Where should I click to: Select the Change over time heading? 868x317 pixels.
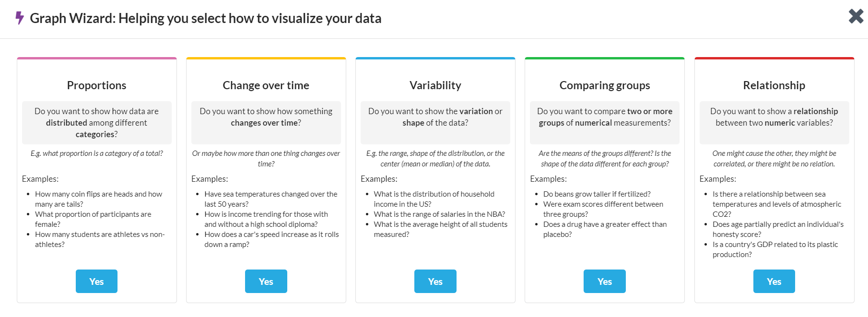266,85
